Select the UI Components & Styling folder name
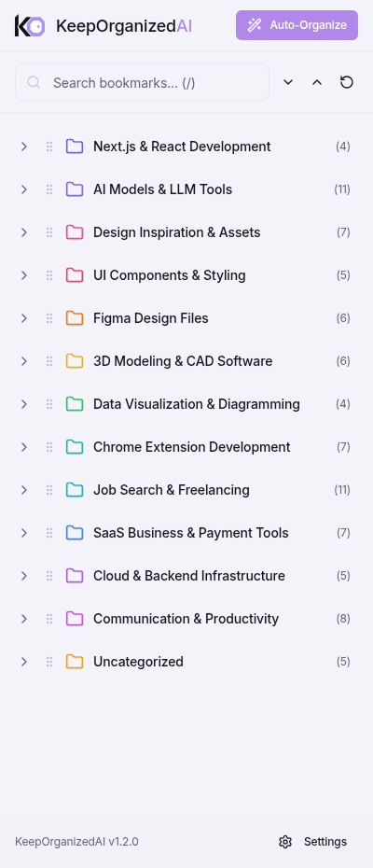Viewport: 373px width, 868px height. point(170,275)
